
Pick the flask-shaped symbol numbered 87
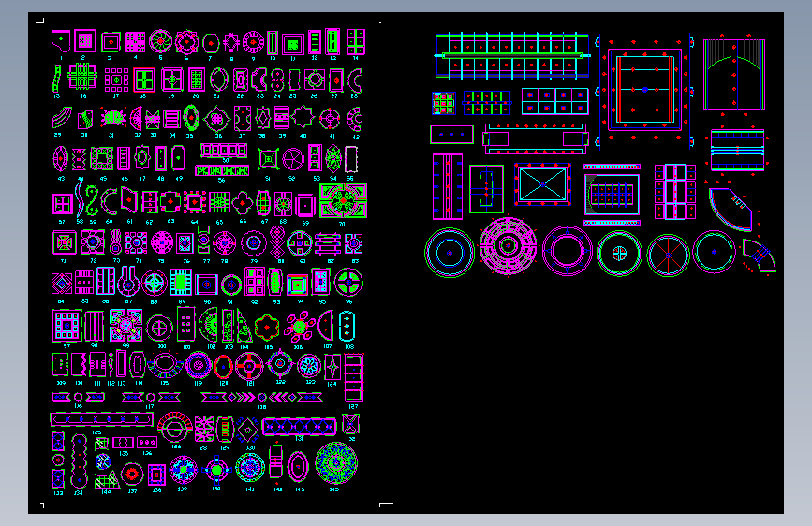tap(128, 282)
